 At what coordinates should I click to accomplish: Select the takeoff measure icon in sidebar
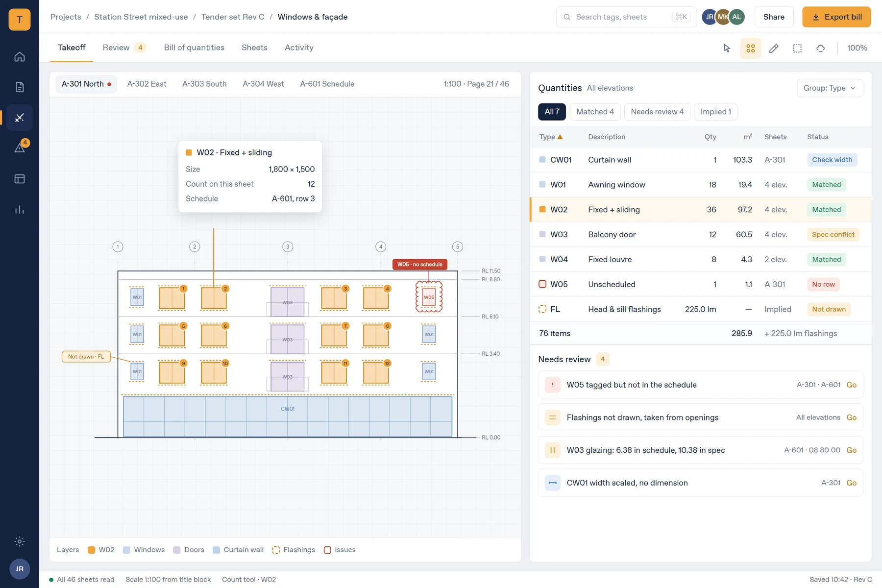pyautogui.click(x=20, y=118)
